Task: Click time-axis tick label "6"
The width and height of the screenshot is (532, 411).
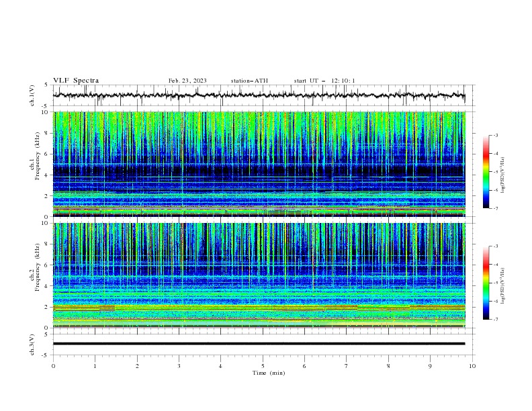Action: tap(304, 366)
